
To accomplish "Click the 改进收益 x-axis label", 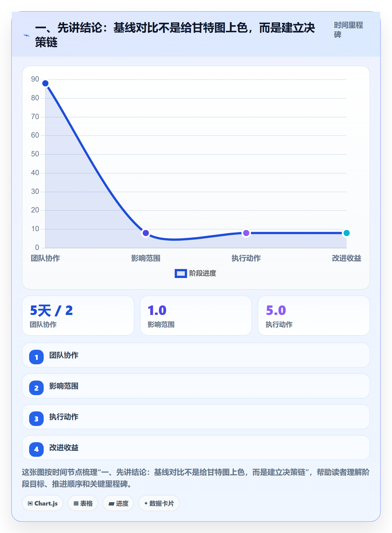I will (x=347, y=258).
